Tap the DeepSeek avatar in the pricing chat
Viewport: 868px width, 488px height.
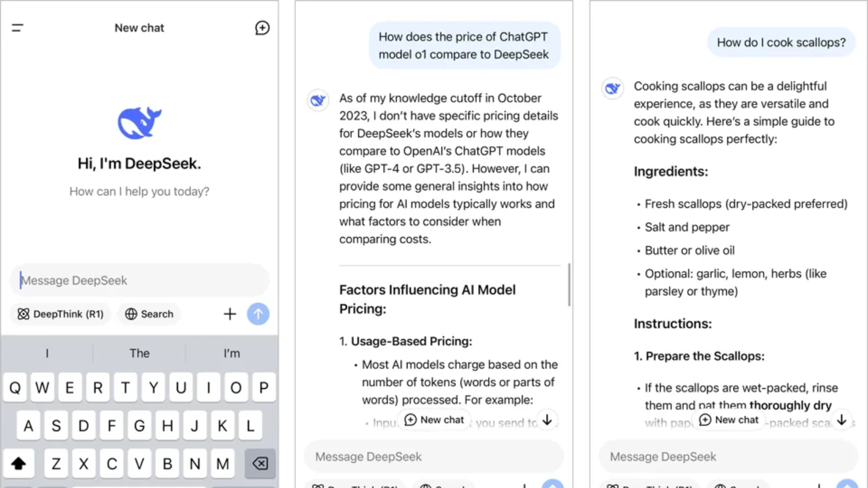318,100
